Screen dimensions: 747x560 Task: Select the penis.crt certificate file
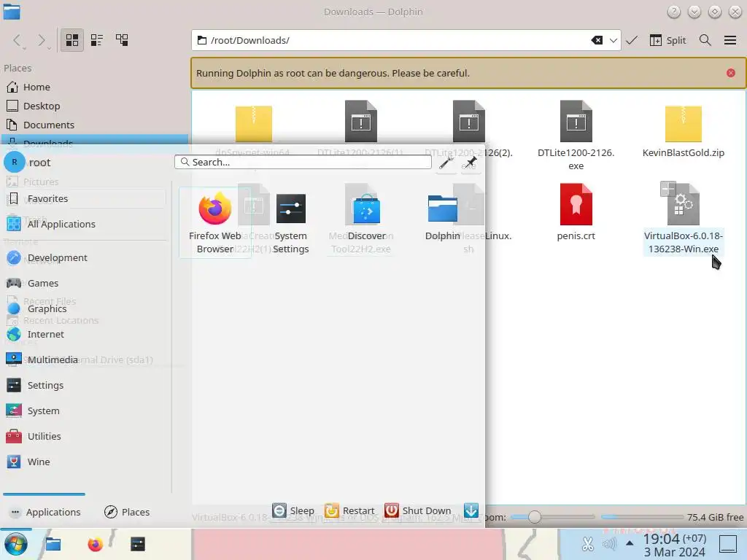click(576, 211)
